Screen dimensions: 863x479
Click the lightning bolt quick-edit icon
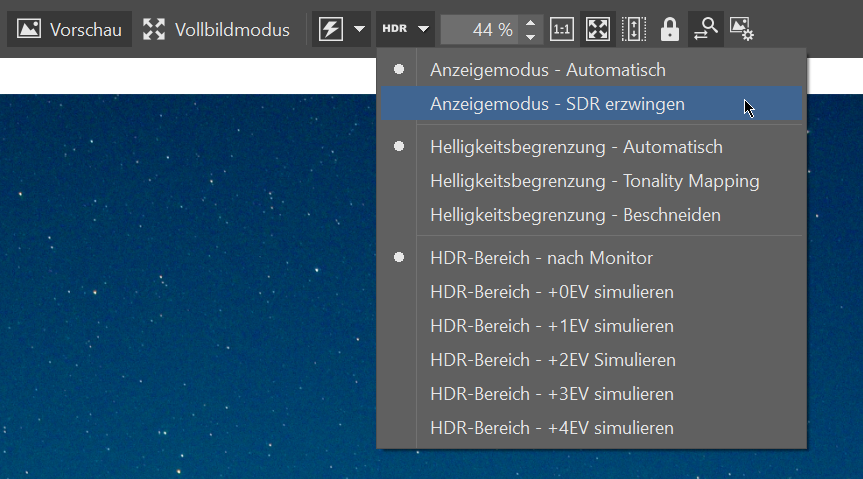330,29
